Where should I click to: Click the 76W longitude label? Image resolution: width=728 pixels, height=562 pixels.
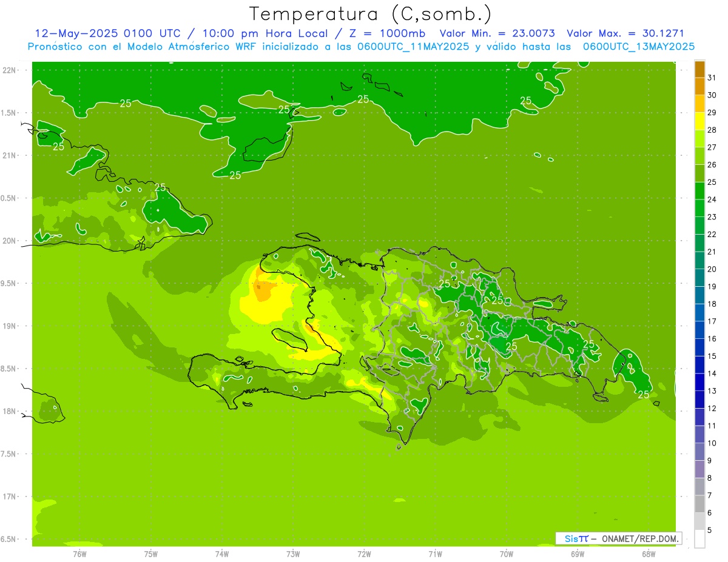79,554
